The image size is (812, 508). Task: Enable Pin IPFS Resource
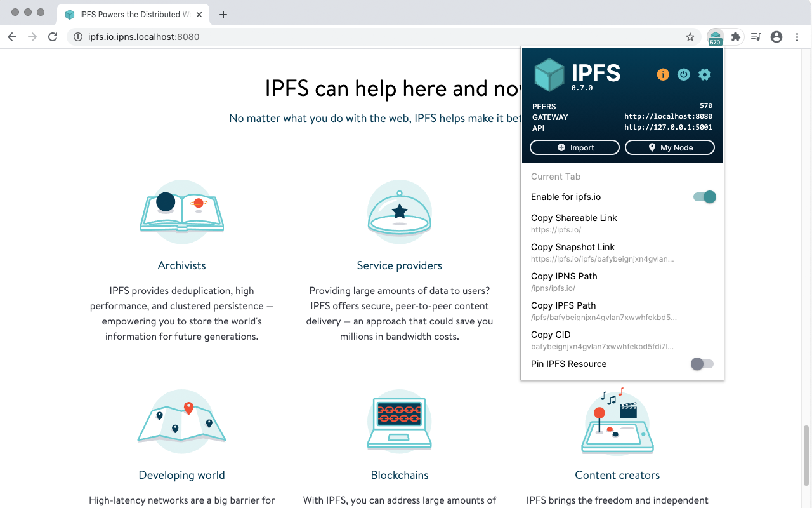coord(702,364)
